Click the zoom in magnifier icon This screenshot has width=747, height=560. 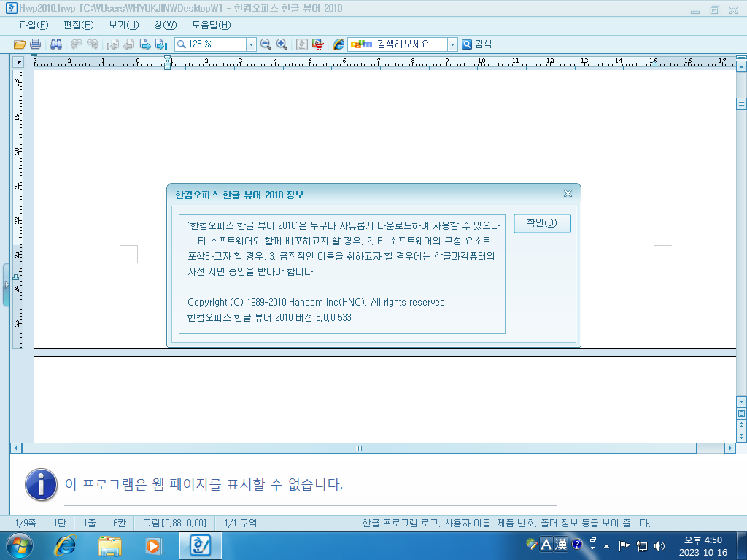(x=282, y=44)
